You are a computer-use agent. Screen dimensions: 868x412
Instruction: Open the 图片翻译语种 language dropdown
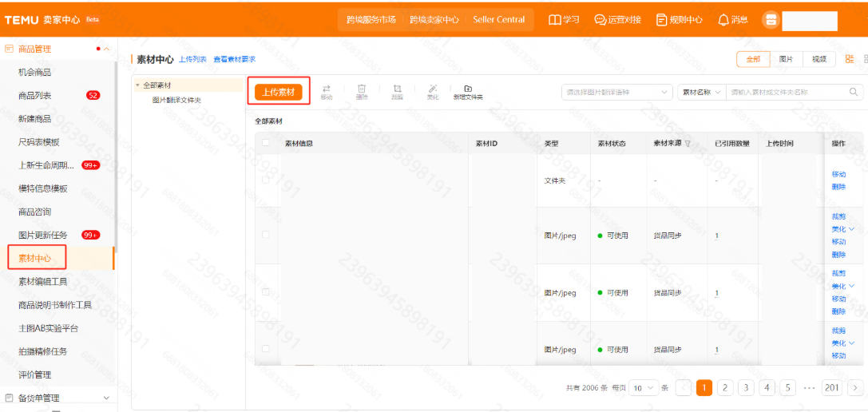click(x=616, y=92)
